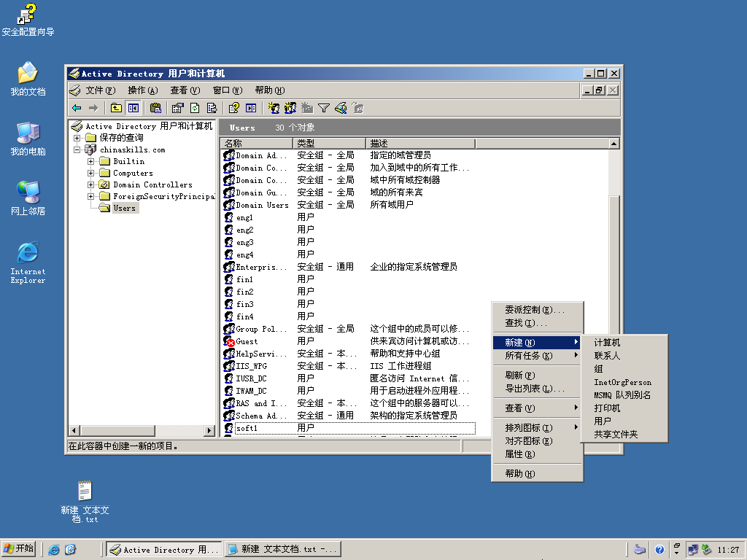The image size is (747, 560).
Task: Choose 导出列表(L)... in context menu
Action: pos(538,389)
